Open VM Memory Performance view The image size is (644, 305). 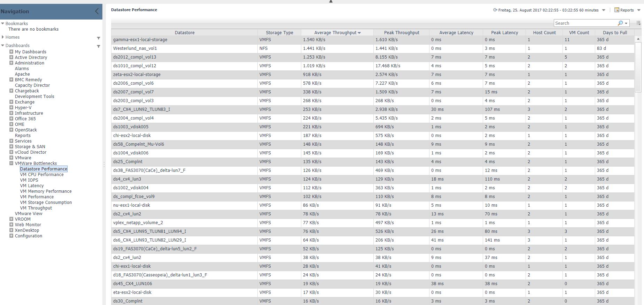[x=46, y=191]
